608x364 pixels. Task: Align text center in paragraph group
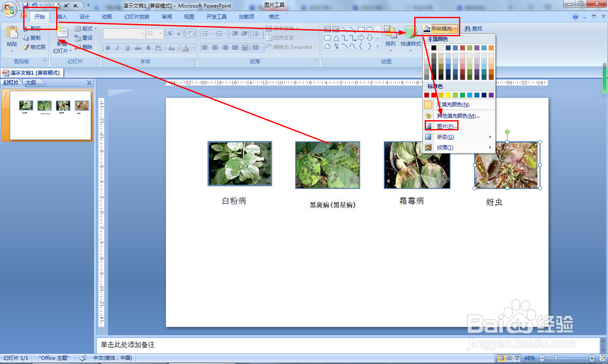215,48
